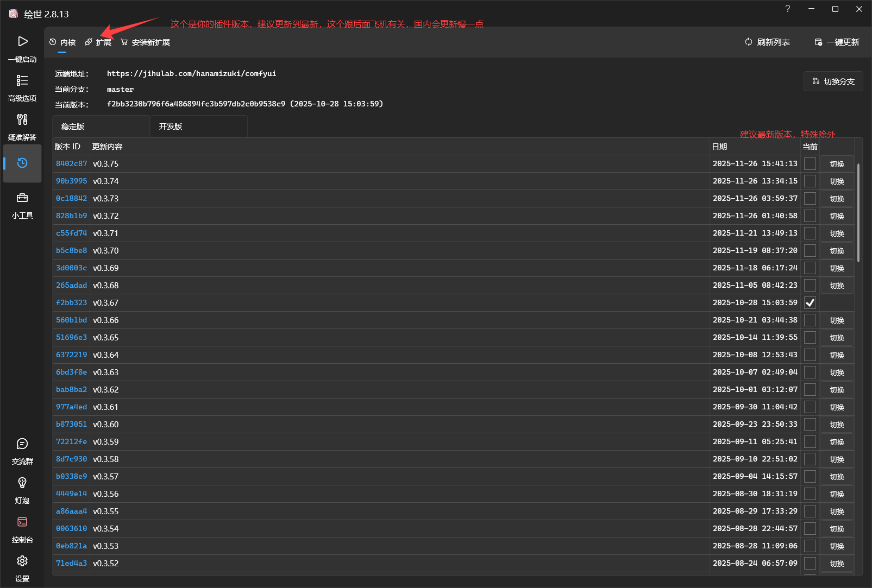The height and width of the screenshot is (588, 872).
Task: Click 刷新列表 to refresh versions
Action: coord(767,42)
